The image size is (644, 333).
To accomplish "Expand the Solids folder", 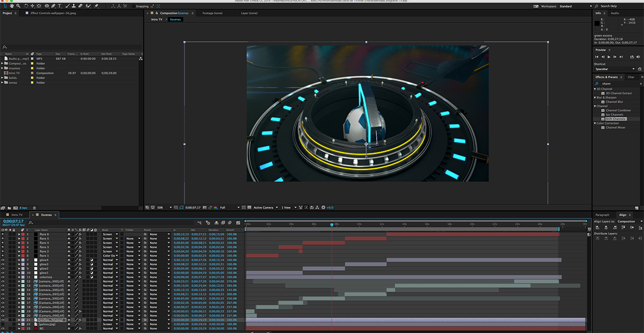I will [3, 78].
